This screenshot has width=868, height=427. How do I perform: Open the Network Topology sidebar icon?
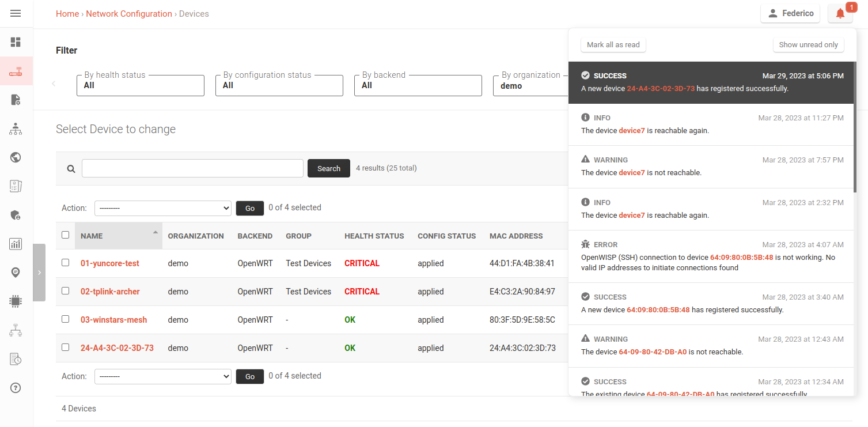(x=16, y=330)
